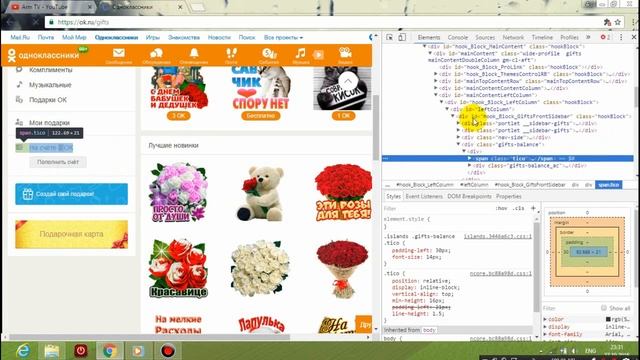Open Event Listeners pane tab
Screen dimensions: 640x360
click(x=424, y=196)
